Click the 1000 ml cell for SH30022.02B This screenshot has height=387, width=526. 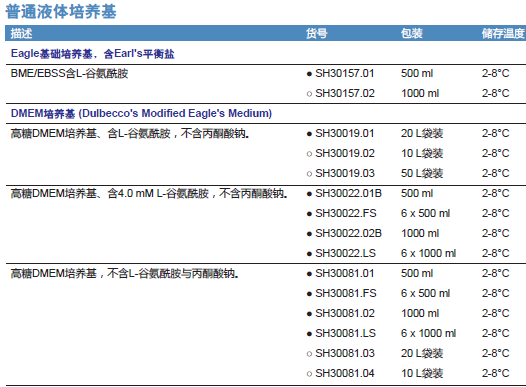point(420,233)
